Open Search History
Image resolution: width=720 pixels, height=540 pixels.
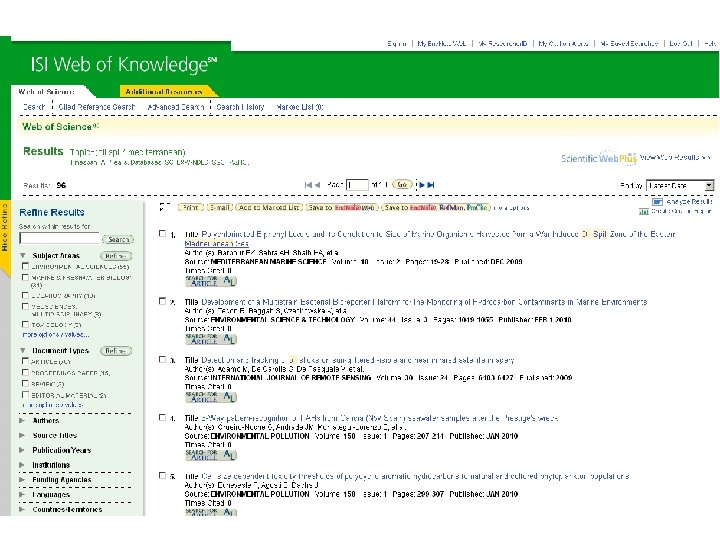[x=240, y=107]
